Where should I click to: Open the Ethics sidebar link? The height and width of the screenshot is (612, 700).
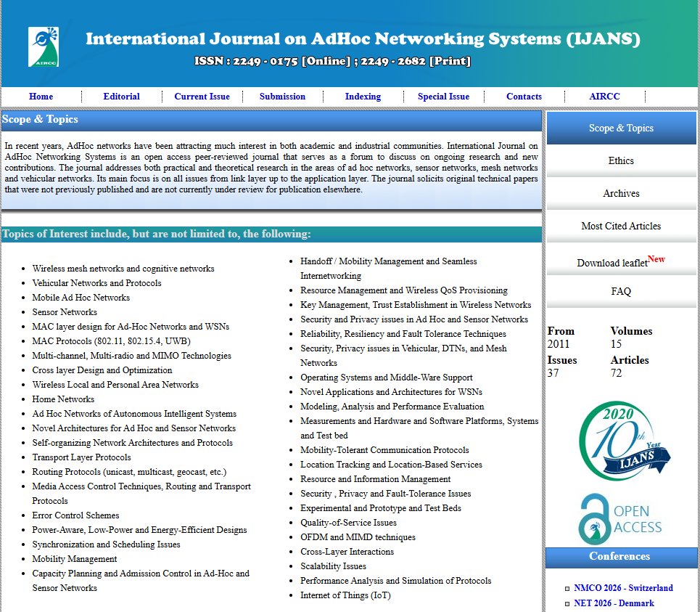[x=620, y=160]
